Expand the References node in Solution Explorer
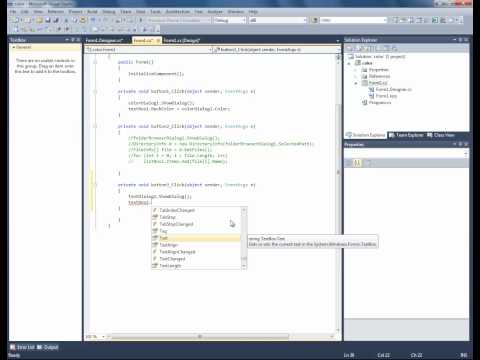Screen dimensions: 480x360 (x=356, y=76)
